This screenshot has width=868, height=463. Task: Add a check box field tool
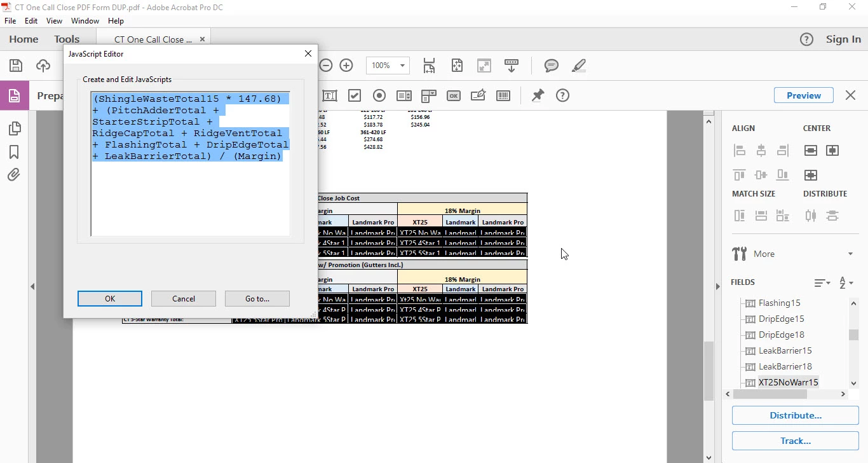point(355,95)
